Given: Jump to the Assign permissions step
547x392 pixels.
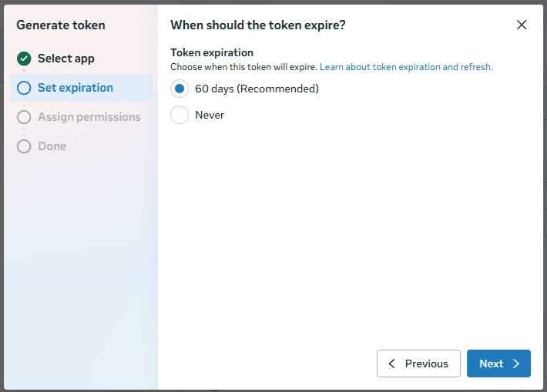Looking at the screenshot, I should (89, 117).
